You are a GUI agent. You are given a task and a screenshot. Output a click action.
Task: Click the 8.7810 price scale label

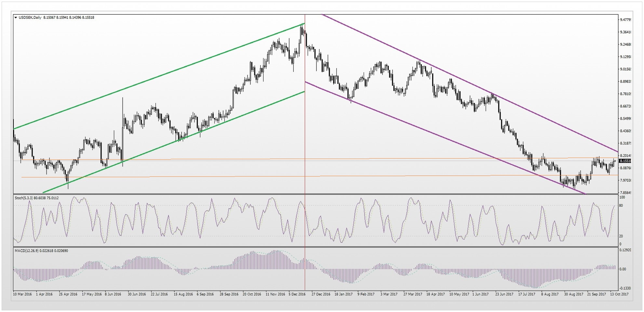625,94
